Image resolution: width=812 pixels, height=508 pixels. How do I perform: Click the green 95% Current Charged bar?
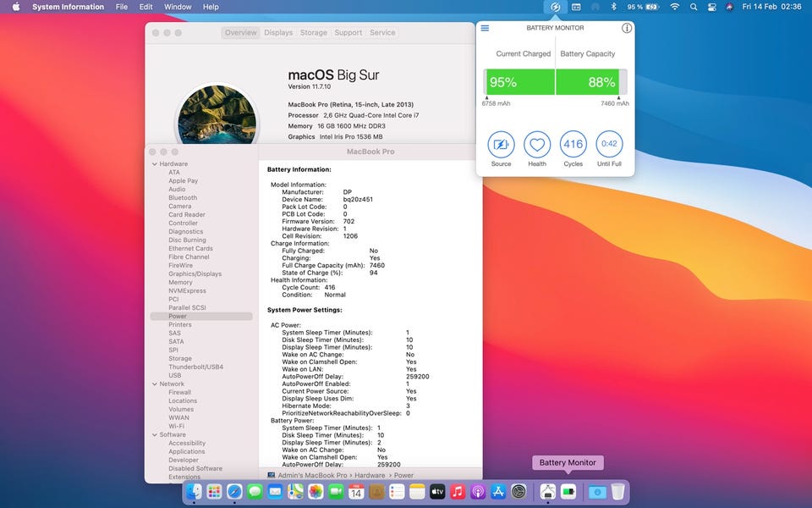coord(519,82)
